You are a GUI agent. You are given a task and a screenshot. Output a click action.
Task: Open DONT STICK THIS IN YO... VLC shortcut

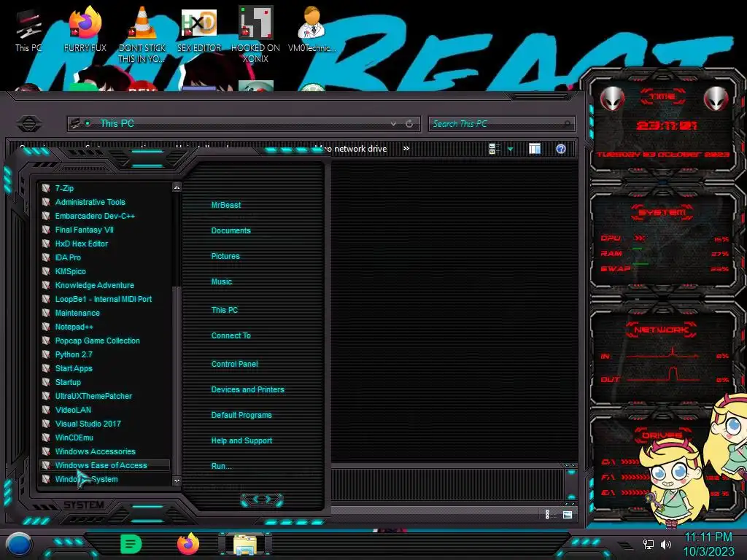point(142,35)
